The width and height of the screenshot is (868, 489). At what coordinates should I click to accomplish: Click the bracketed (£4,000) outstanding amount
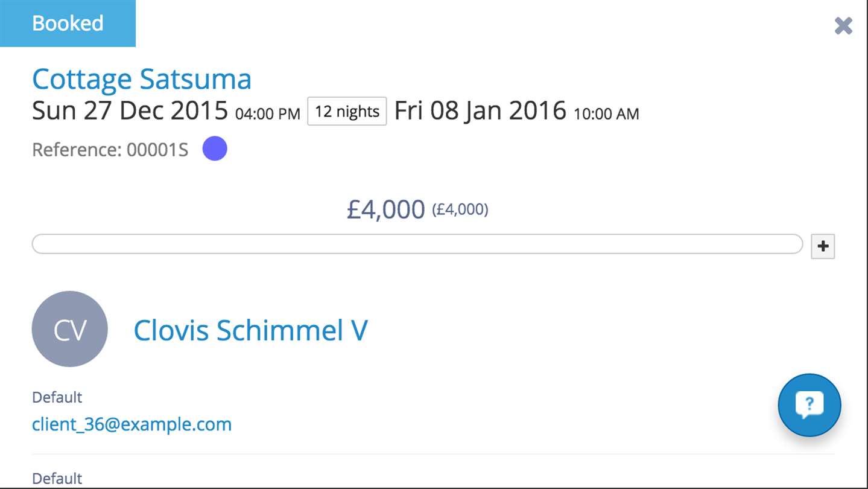pos(460,209)
